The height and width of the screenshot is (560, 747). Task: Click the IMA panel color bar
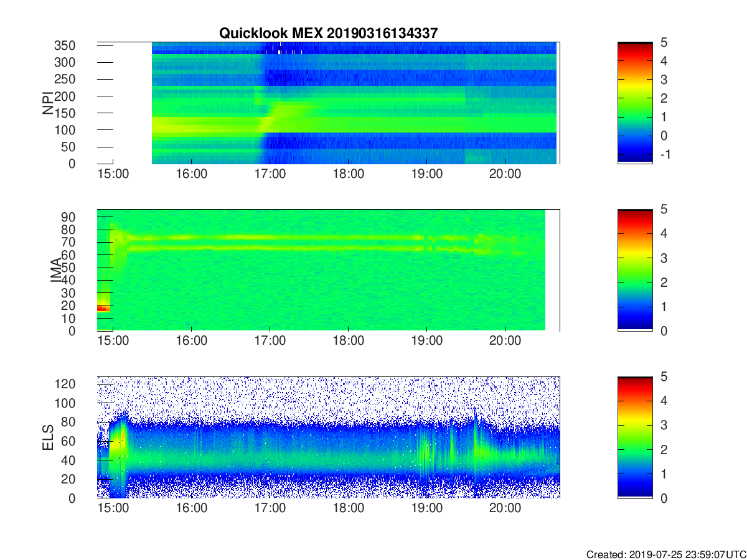tap(635, 270)
